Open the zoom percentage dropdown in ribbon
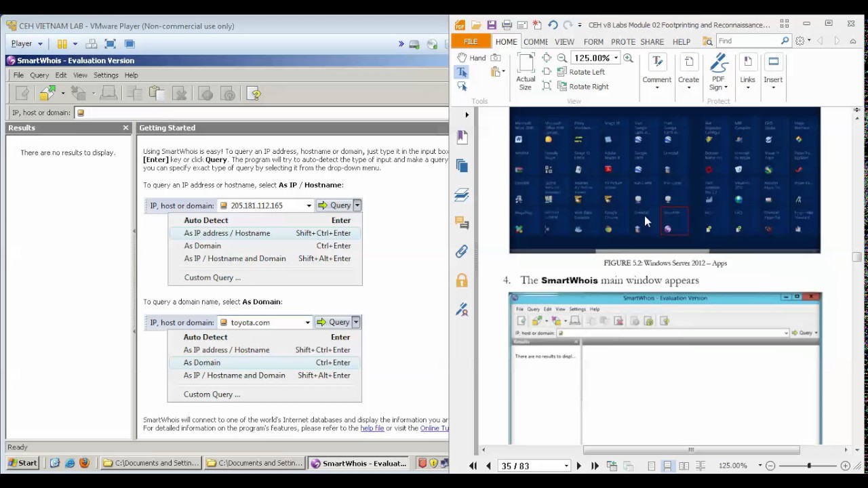 [616, 58]
